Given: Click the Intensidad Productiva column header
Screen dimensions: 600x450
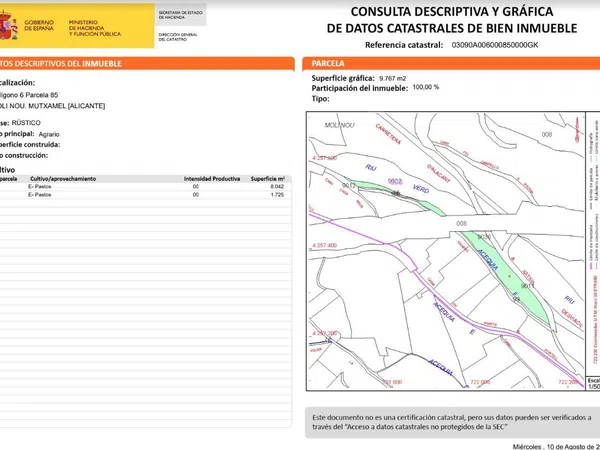Looking at the screenshot, I should point(211,178).
